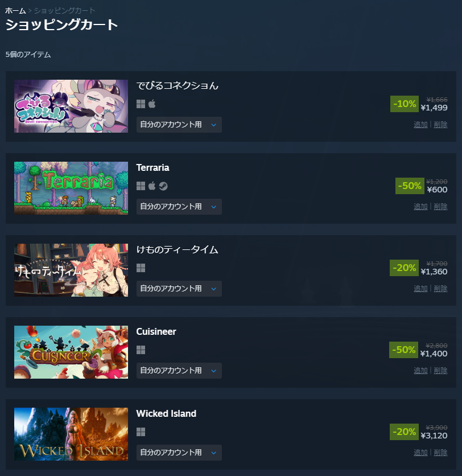Go to ホーム in the breadcrumb
This screenshot has width=462, height=476.
pyautogui.click(x=15, y=11)
